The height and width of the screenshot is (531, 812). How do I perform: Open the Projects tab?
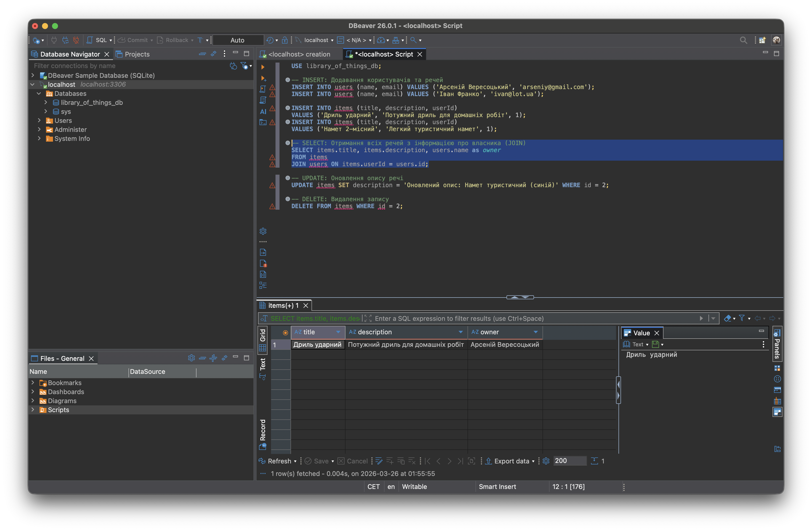(x=136, y=54)
